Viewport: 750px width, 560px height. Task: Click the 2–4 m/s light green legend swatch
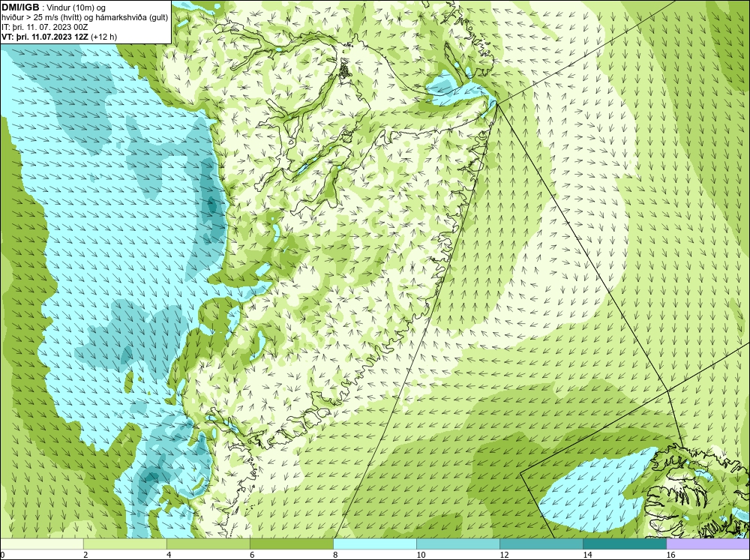click(x=125, y=544)
